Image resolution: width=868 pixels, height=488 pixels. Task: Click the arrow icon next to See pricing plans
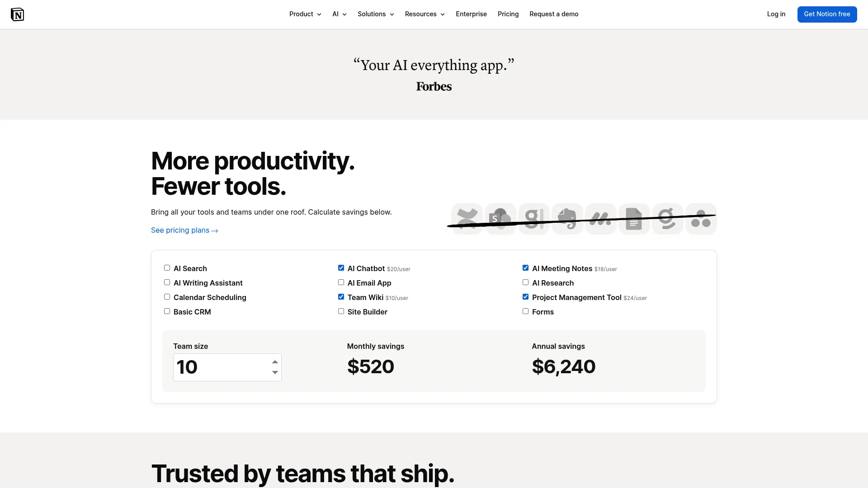(215, 230)
